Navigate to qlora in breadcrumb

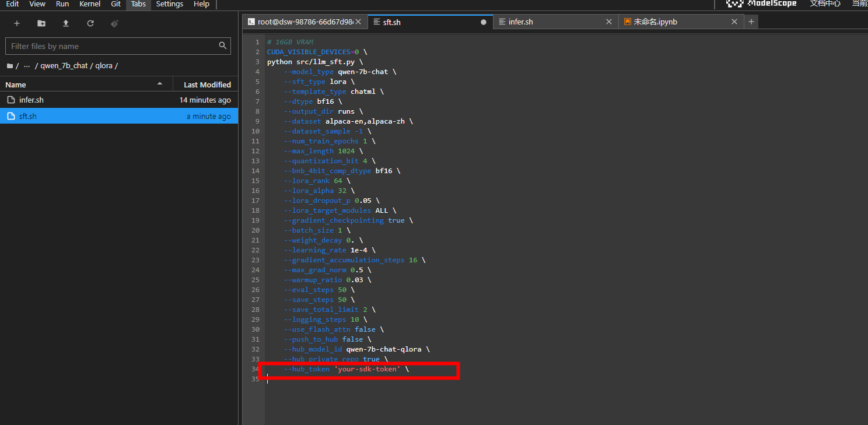104,66
